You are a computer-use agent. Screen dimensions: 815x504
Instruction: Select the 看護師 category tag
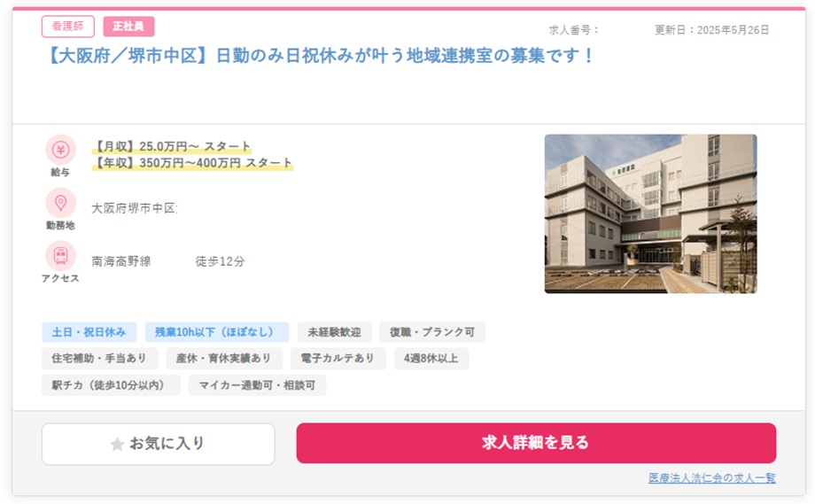(67, 27)
